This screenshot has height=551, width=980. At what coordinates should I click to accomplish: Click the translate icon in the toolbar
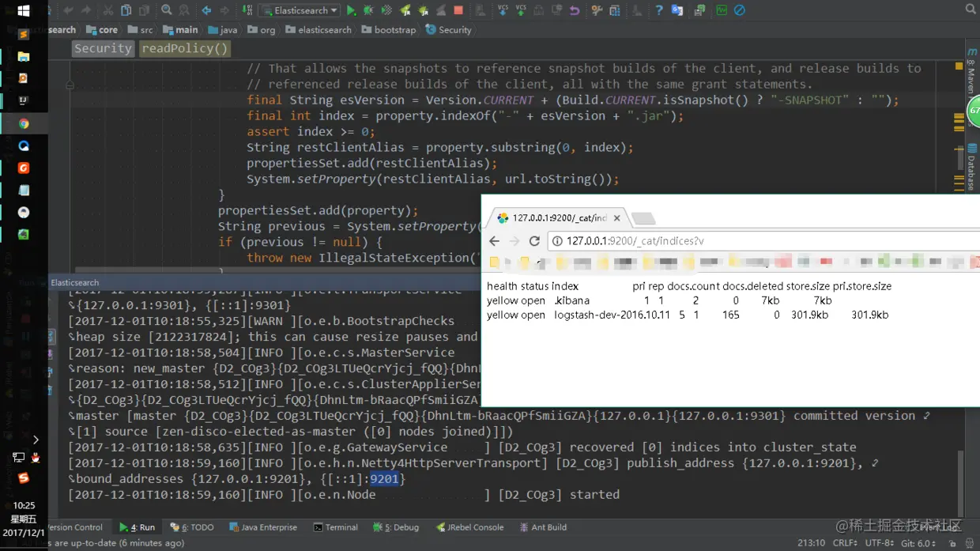[x=677, y=10]
